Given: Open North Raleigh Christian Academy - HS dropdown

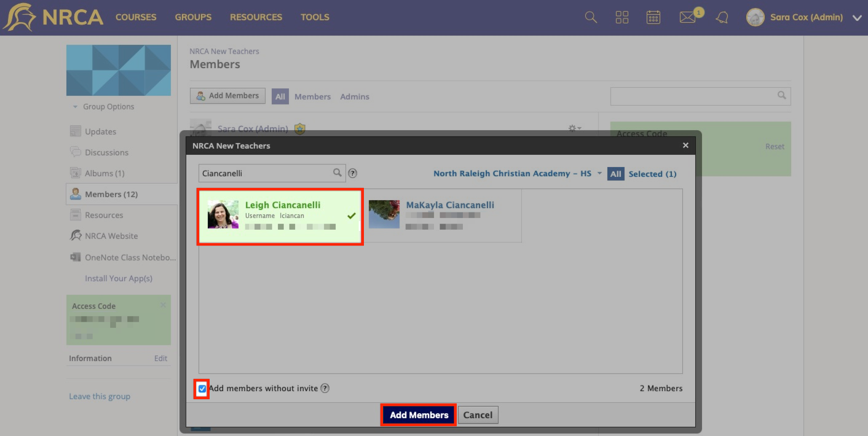Looking at the screenshot, I should click(x=518, y=174).
